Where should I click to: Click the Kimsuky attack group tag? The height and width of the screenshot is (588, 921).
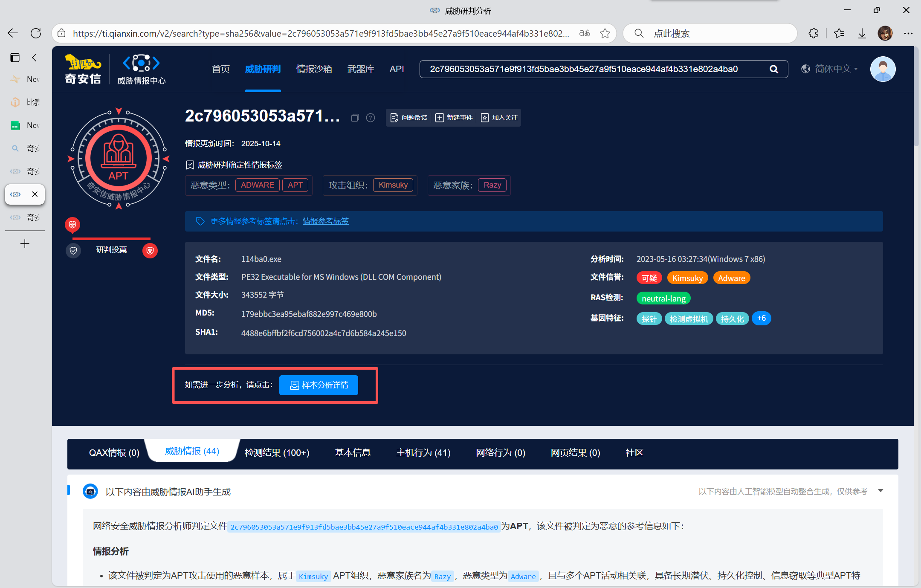pyautogui.click(x=393, y=185)
